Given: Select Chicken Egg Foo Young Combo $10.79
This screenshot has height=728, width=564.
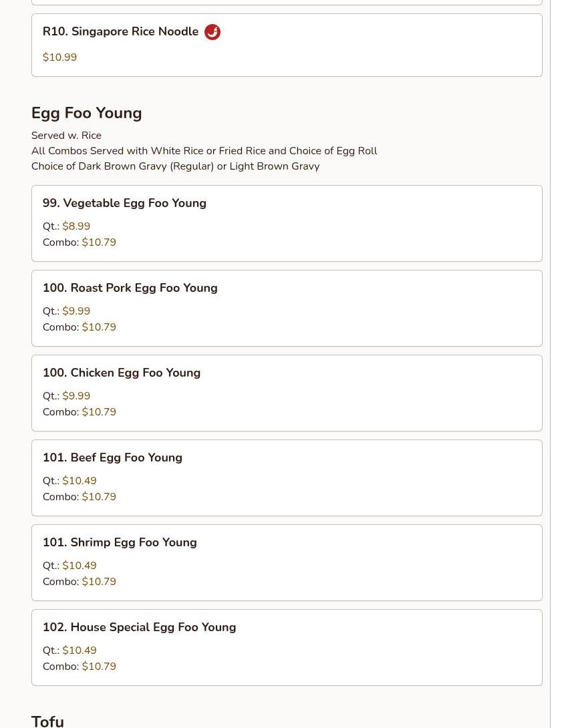Looking at the screenshot, I should pos(99,412).
